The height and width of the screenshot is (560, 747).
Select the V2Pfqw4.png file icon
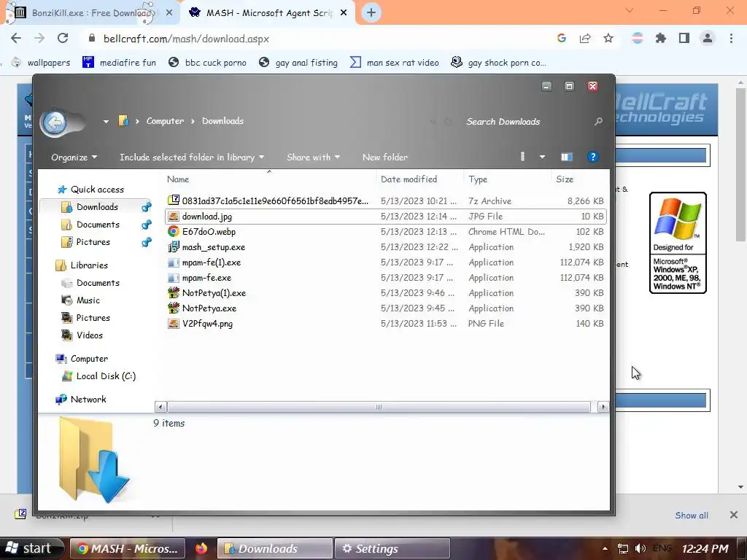174,323
